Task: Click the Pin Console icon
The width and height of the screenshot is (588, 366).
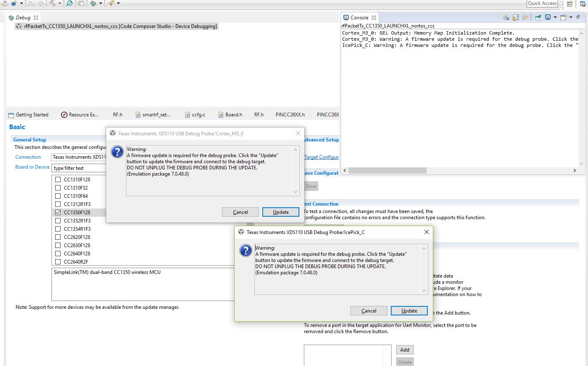Action: point(538,17)
